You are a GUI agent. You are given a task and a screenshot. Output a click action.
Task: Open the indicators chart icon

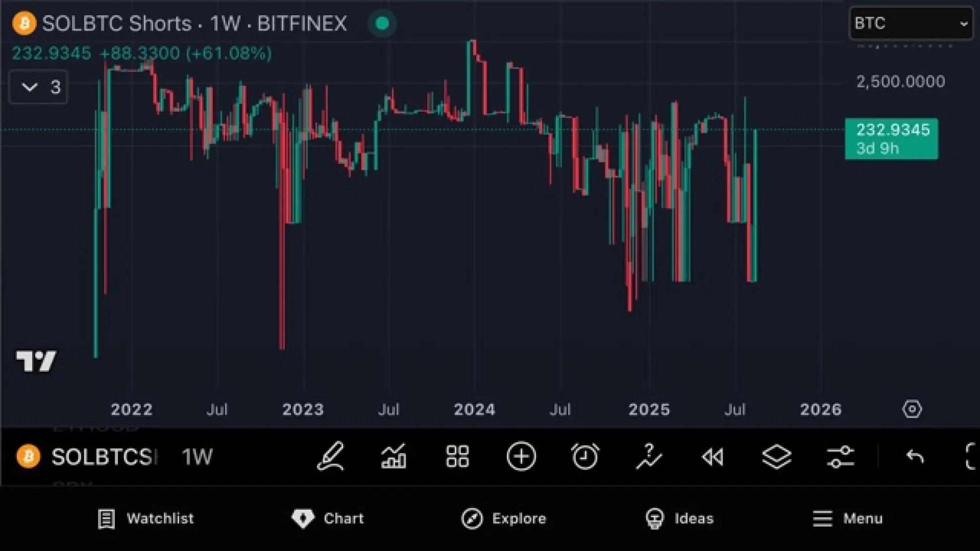click(394, 456)
